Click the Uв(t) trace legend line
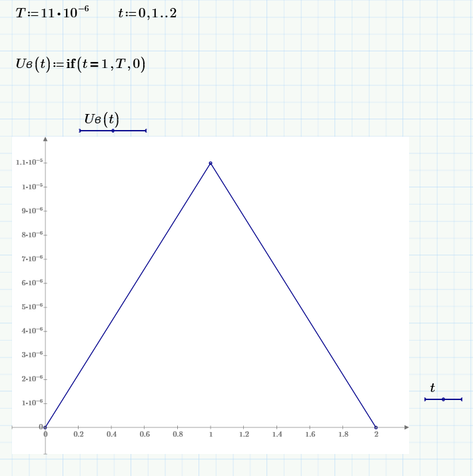This screenshot has width=473, height=476. tap(113, 131)
